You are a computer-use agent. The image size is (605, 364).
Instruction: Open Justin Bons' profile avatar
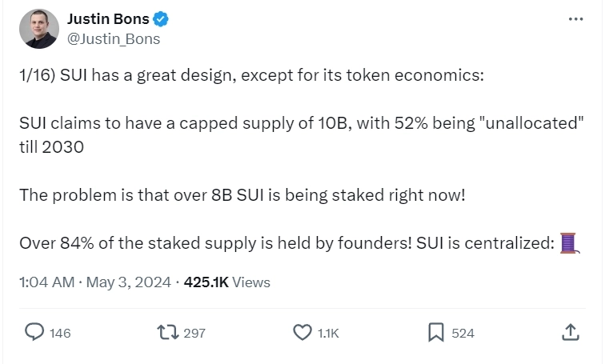38,29
